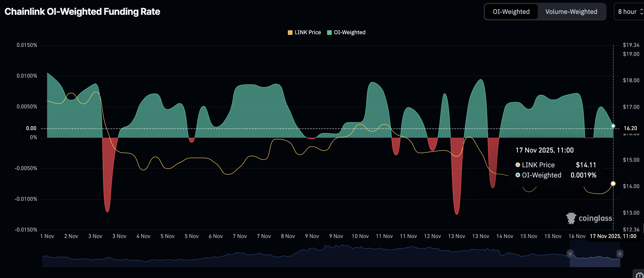Screen dimensions: 644x278
Task: Click the up-down arrows beside 8 hour
Action: (x=641, y=12)
